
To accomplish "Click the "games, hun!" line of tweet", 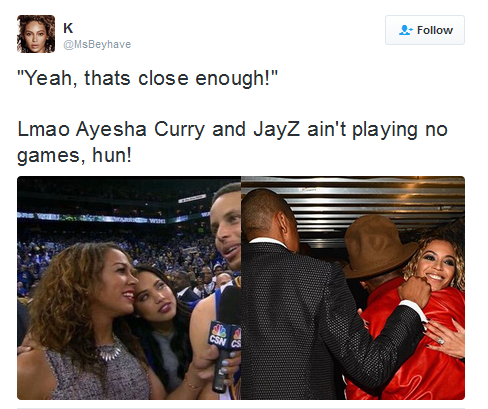I will point(74,155).
